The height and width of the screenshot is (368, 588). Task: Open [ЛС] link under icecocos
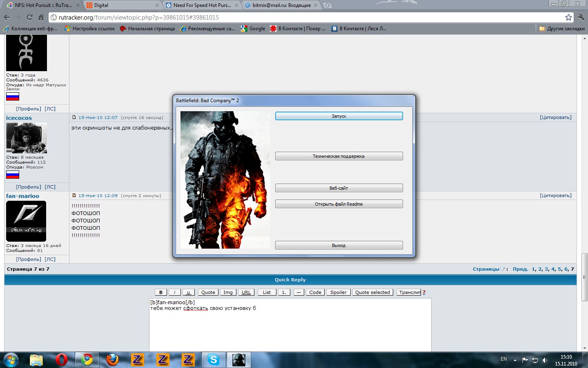(x=50, y=187)
